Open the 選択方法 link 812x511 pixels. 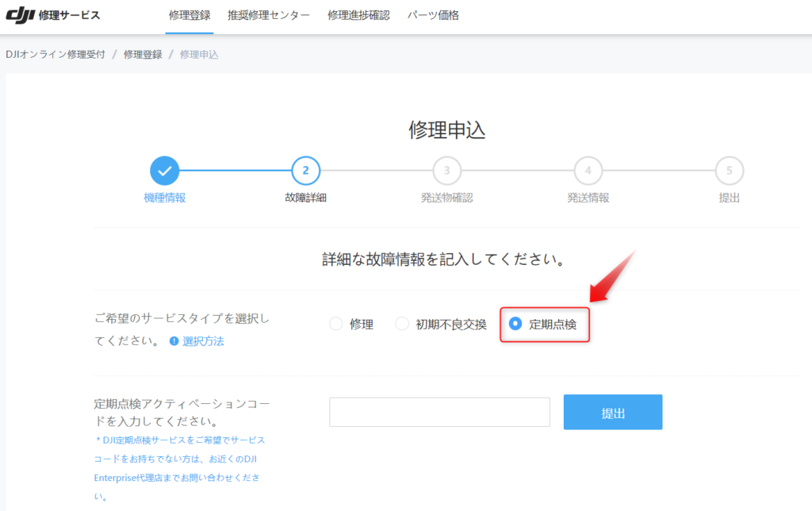pos(203,341)
